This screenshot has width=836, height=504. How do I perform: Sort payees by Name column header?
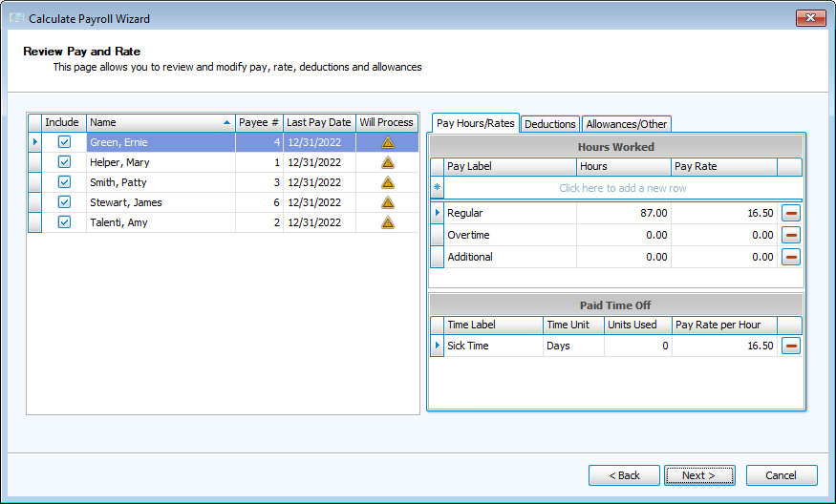point(160,122)
